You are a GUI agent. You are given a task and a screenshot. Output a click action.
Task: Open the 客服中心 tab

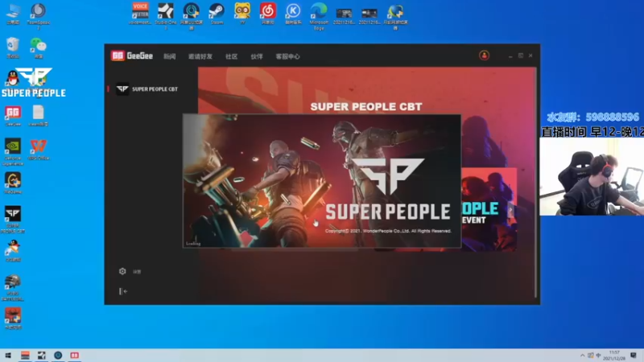(287, 56)
